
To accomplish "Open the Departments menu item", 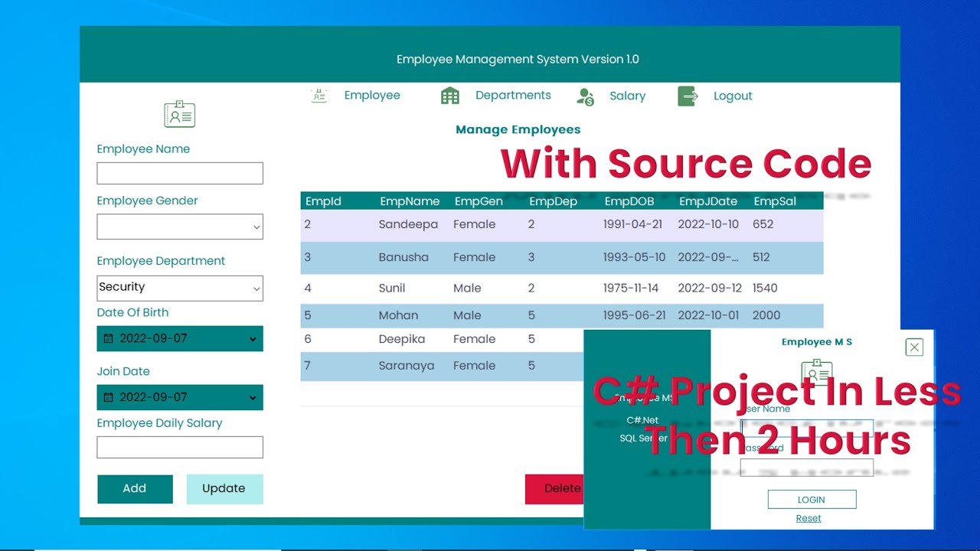I will pos(513,96).
